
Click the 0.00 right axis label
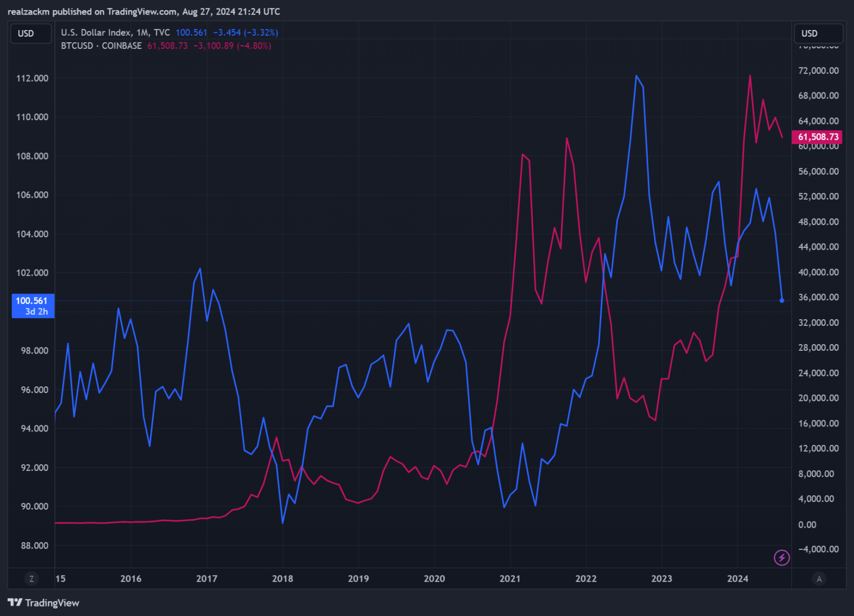[x=807, y=524]
